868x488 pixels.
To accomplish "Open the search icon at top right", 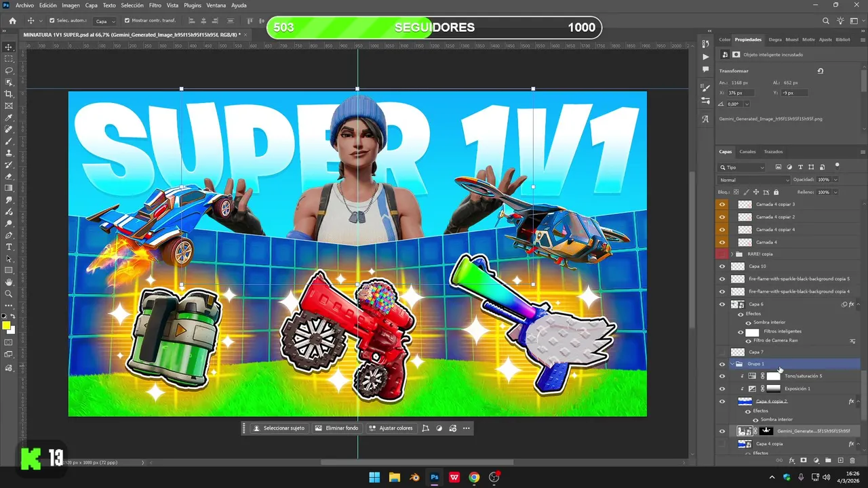I will click(825, 21).
